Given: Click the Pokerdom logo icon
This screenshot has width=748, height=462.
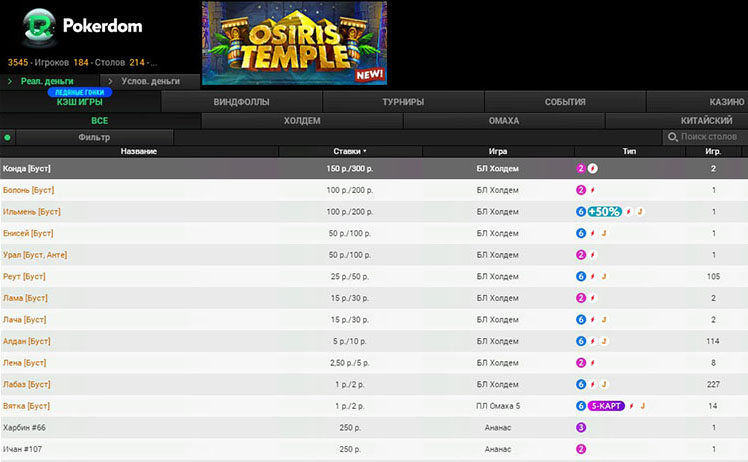Looking at the screenshot, I should [40, 26].
